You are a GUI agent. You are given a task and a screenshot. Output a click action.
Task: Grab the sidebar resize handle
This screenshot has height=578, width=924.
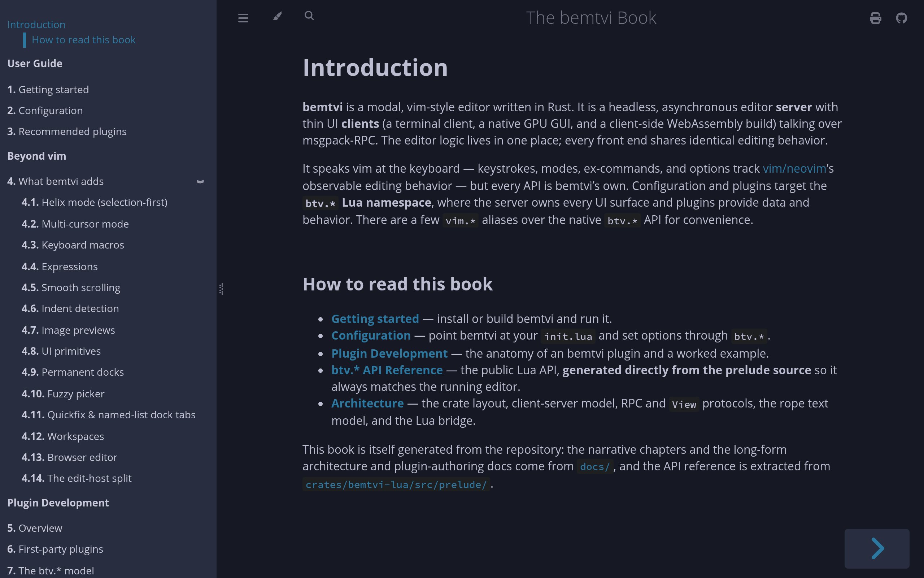click(222, 289)
